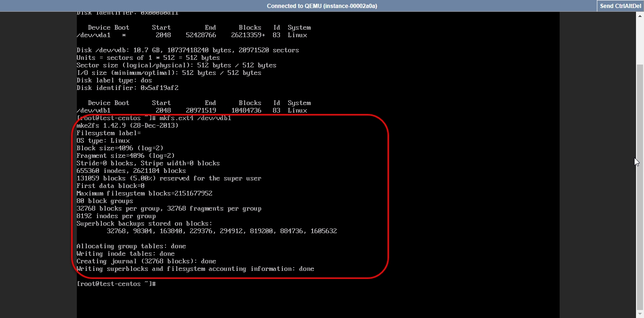
Task: Click 'Creating journal (32768 blocks)' line
Action: coord(146,261)
